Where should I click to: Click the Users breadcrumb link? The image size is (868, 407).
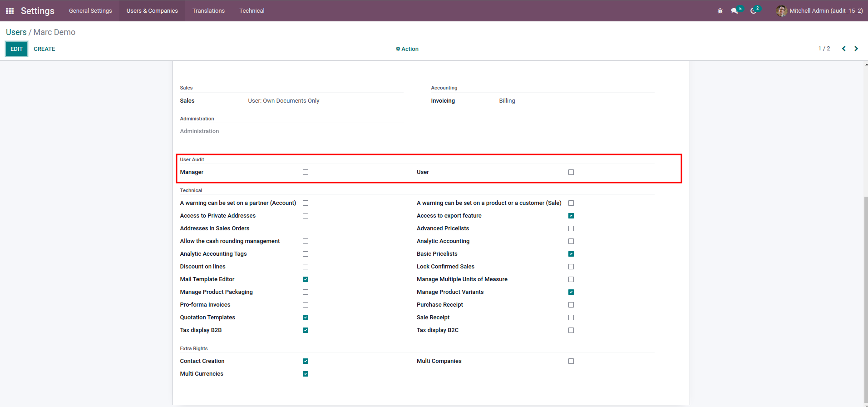[x=16, y=32]
